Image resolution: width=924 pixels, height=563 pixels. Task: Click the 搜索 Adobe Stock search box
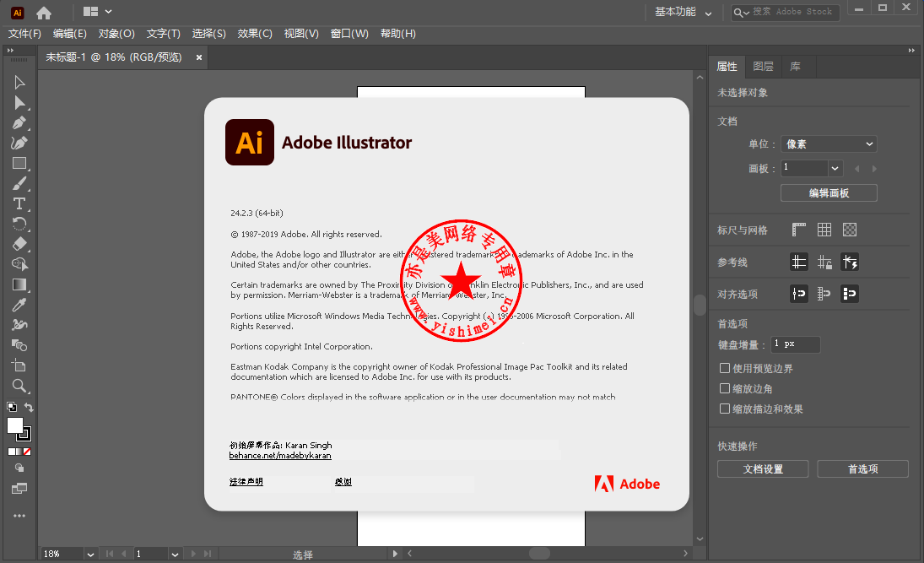click(x=786, y=12)
